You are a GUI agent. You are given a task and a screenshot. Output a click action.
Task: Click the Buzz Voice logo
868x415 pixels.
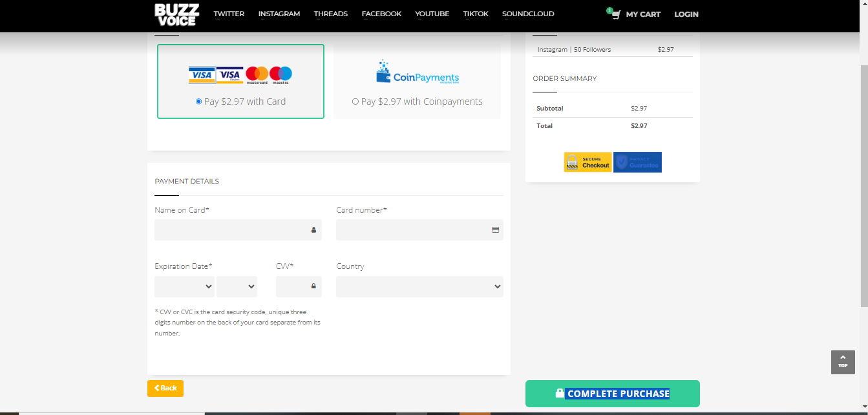(176, 14)
